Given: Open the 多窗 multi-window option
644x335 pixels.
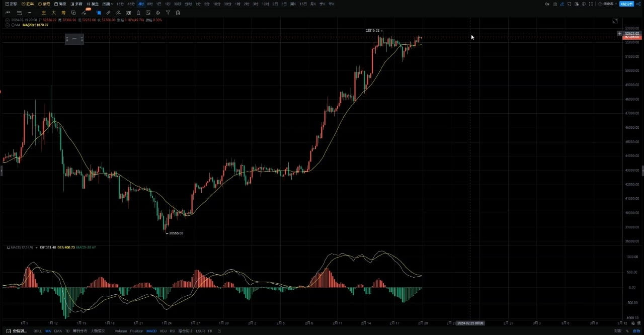Looking at the screenshot, I should coord(76,4).
